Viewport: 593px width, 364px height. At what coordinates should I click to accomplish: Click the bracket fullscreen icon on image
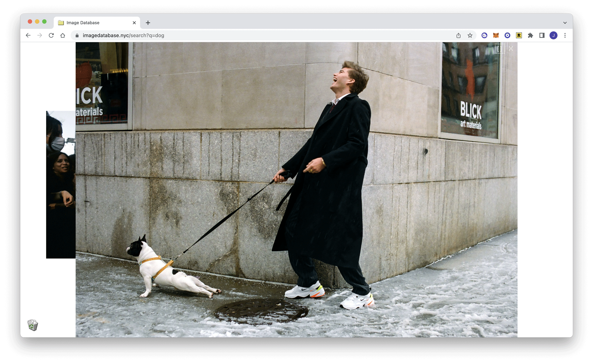[x=499, y=49]
